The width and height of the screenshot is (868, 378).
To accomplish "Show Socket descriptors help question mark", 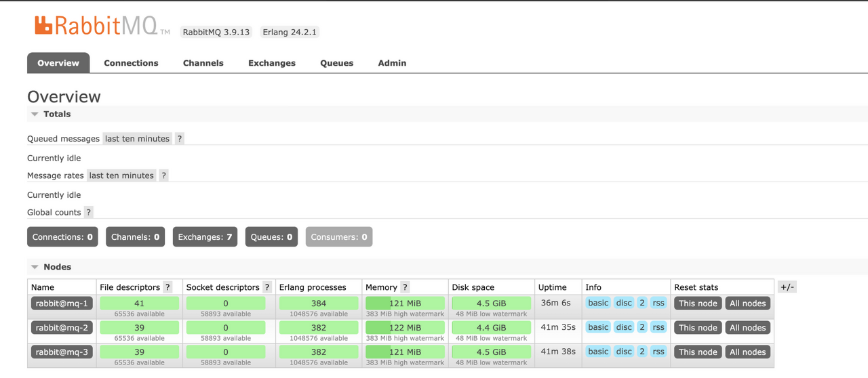I will click(267, 287).
